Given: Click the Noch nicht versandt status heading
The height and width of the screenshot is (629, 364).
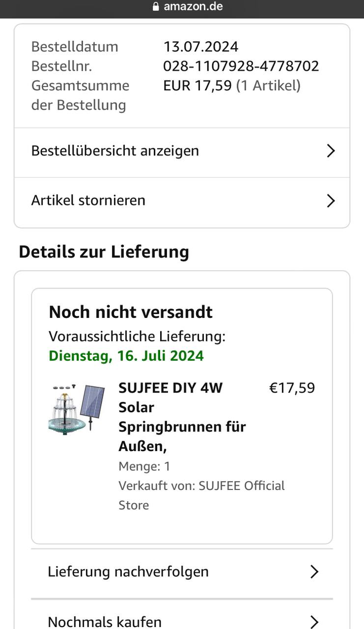Looking at the screenshot, I should click(x=131, y=312).
